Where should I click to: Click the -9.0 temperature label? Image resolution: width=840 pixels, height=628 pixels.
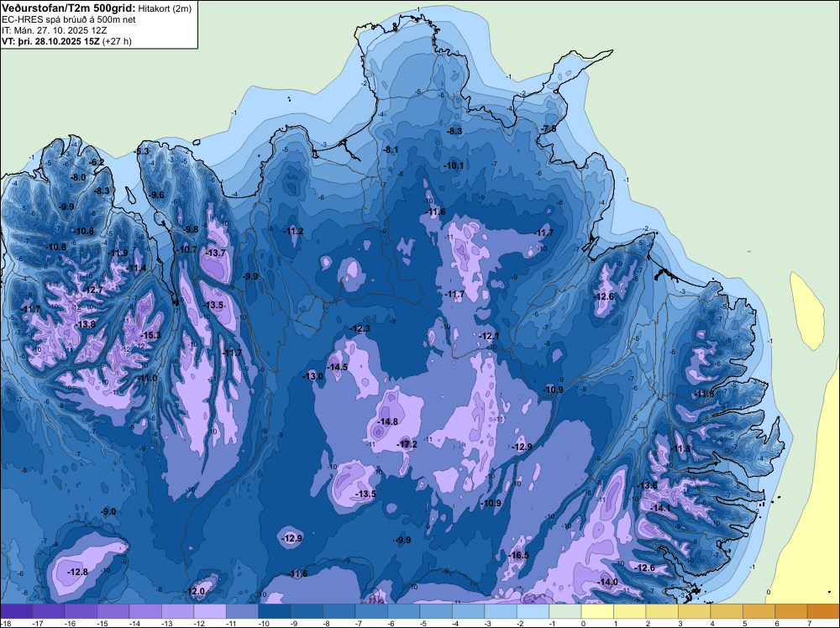[108, 512]
